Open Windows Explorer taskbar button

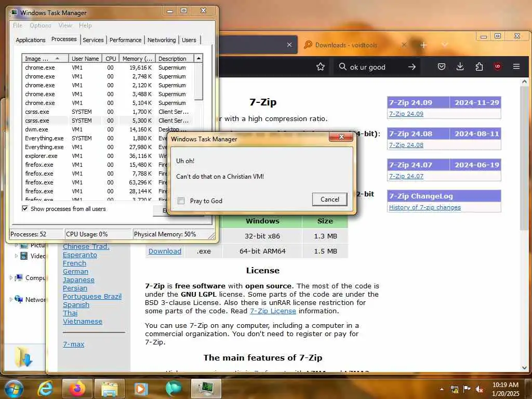coord(109,389)
